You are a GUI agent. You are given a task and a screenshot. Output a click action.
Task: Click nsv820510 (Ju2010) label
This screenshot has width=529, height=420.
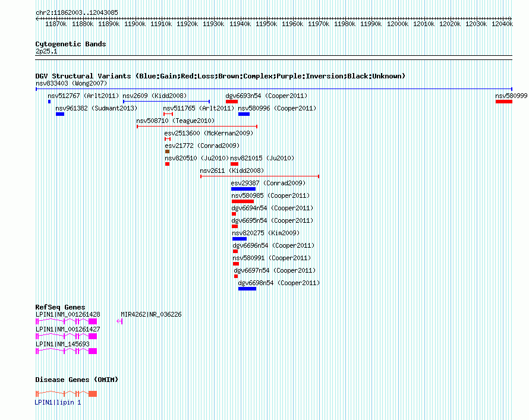197,158
